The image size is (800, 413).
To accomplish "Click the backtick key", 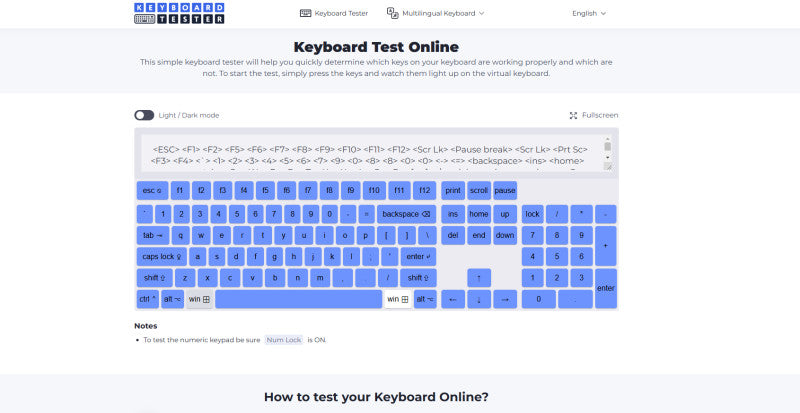I will coord(144,214).
